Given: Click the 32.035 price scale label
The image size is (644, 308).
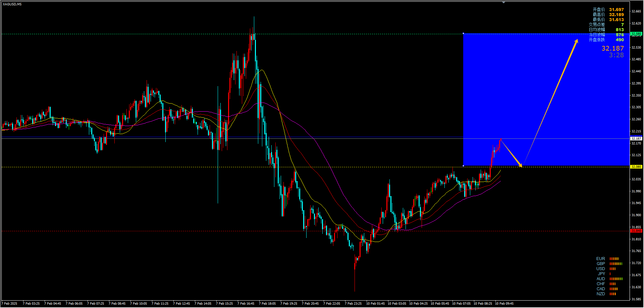Looking at the screenshot, I should point(636,179).
